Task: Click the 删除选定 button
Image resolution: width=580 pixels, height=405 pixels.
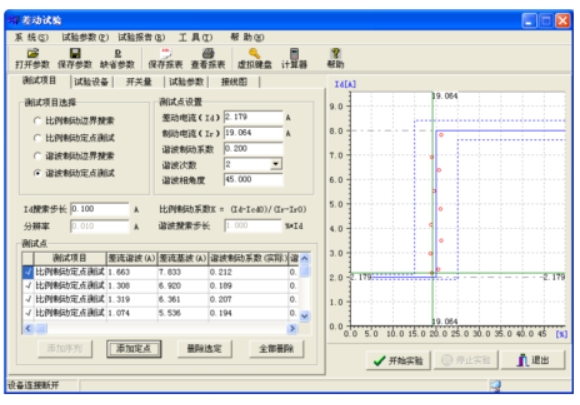Action: [x=204, y=349]
